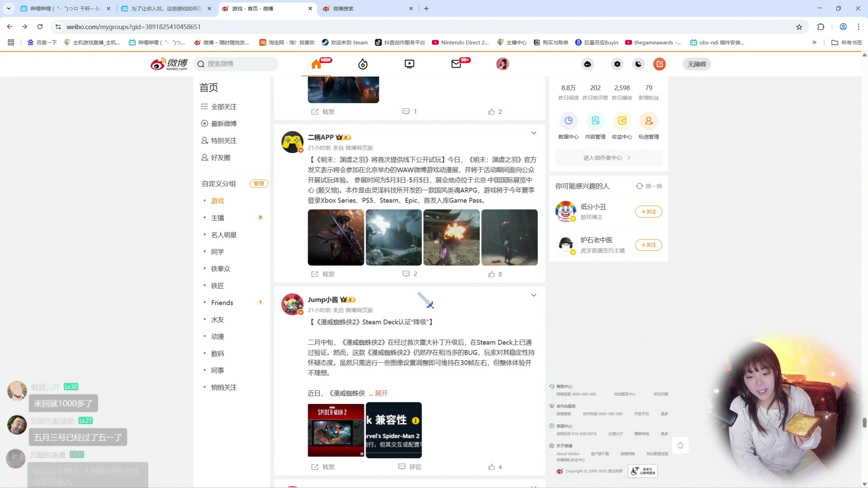Select 最新微博 in sidebar
This screenshot has height=488, width=868.
point(224,123)
